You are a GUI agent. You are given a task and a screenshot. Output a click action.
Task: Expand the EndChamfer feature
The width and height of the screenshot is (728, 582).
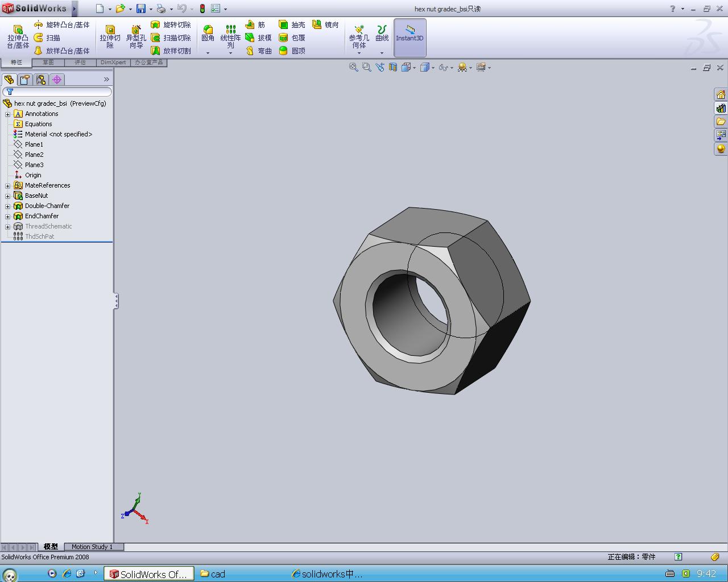click(8, 217)
